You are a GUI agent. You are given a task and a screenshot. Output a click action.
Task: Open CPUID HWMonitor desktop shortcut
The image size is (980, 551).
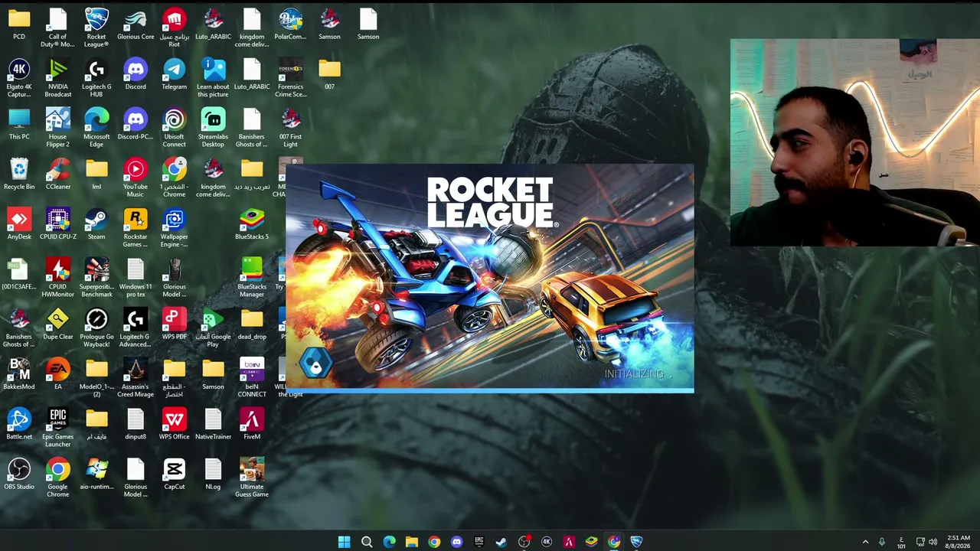[57, 278]
